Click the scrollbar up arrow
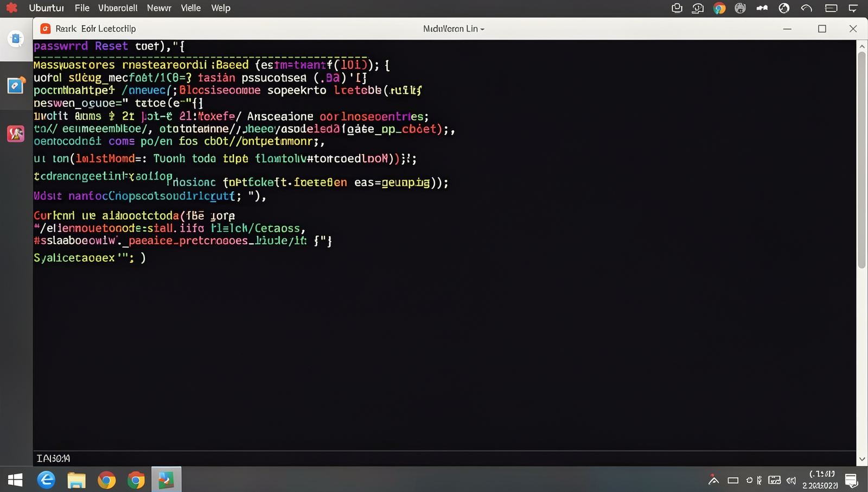This screenshot has width=868, height=492. point(861,47)
